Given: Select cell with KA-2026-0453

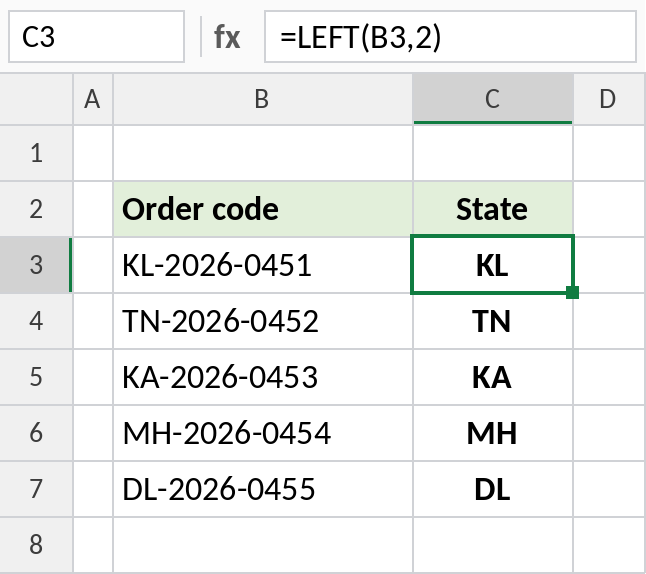Looking at the screenshot, I should [262, 377].
